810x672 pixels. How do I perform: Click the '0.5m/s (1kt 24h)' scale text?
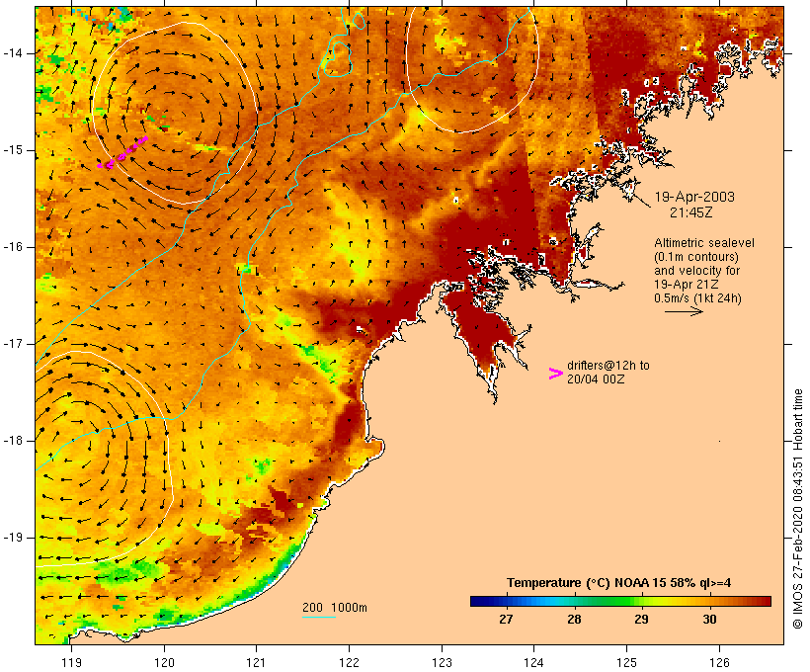697,298
